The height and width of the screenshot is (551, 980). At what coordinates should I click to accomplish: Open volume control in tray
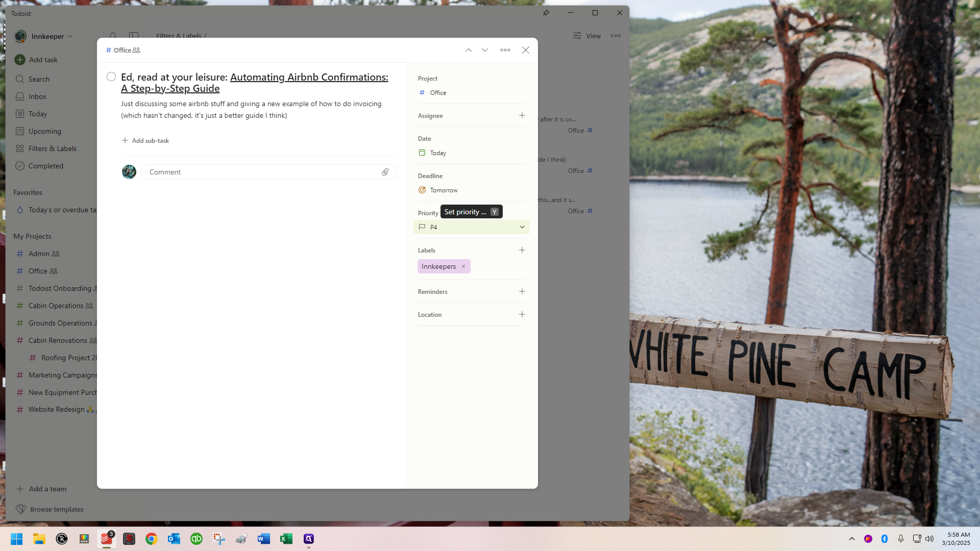click(x=929, y=539)
